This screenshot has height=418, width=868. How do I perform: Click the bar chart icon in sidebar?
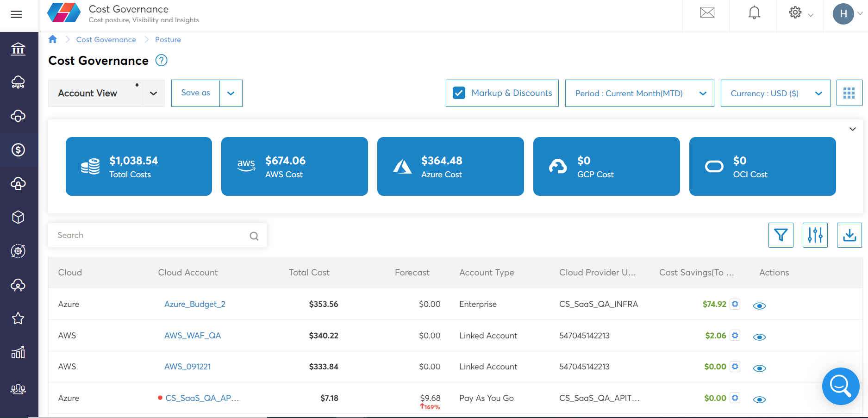(x=19, y=353)
